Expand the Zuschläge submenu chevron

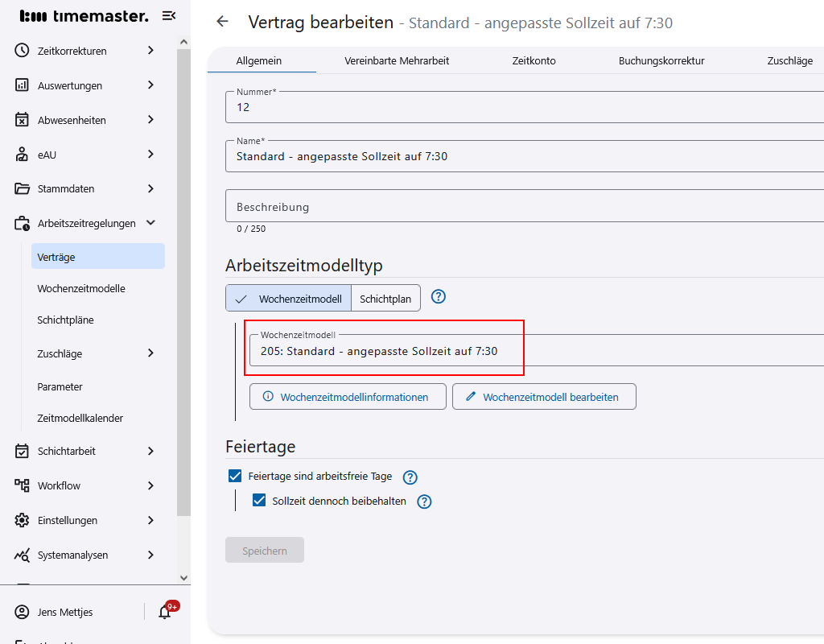pyautogui.click(x=150, y=353)
